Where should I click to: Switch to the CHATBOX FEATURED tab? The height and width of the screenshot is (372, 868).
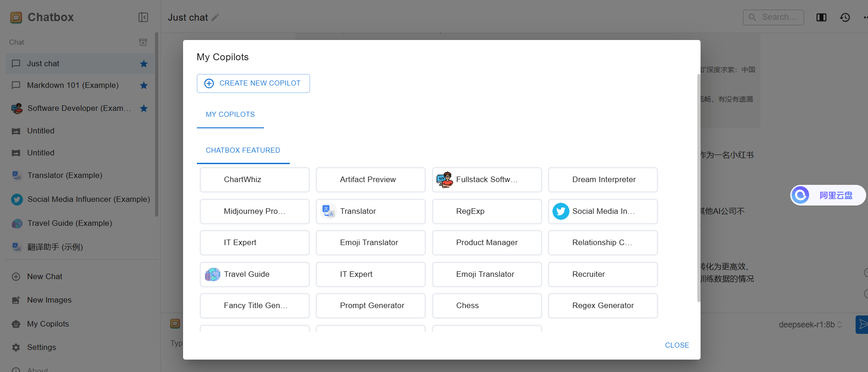tap(243, 150)
